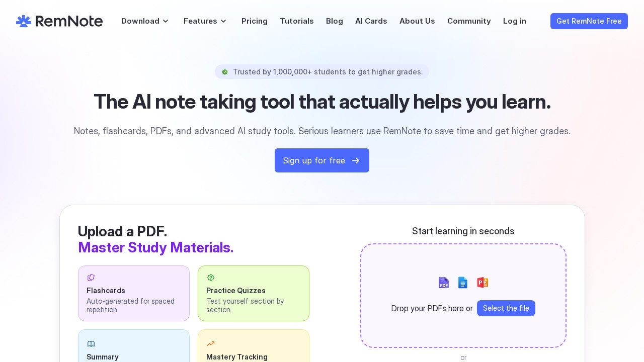Click the blue document file icon
The height and width of the screenshot is (362, 644).
[x=463, y=283]
